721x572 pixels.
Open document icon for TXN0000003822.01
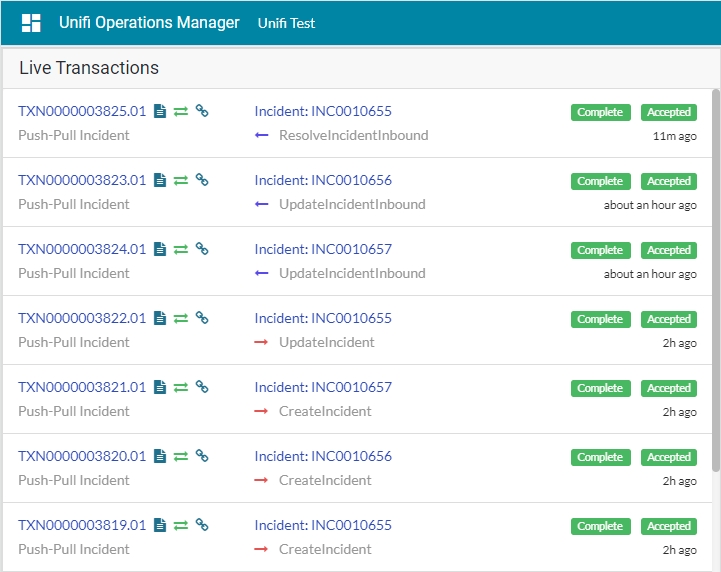click(160, 319)
